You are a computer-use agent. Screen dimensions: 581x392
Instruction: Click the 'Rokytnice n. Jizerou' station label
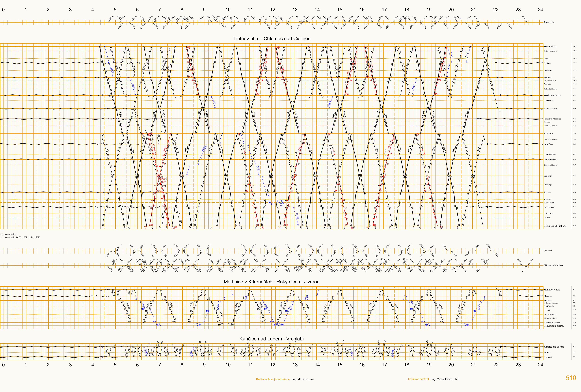pyautogui.click(x=554, y=326)
